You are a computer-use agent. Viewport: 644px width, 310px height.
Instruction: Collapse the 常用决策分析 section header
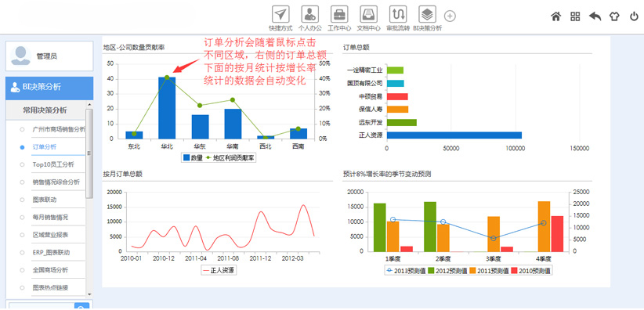tap(45, 110)
